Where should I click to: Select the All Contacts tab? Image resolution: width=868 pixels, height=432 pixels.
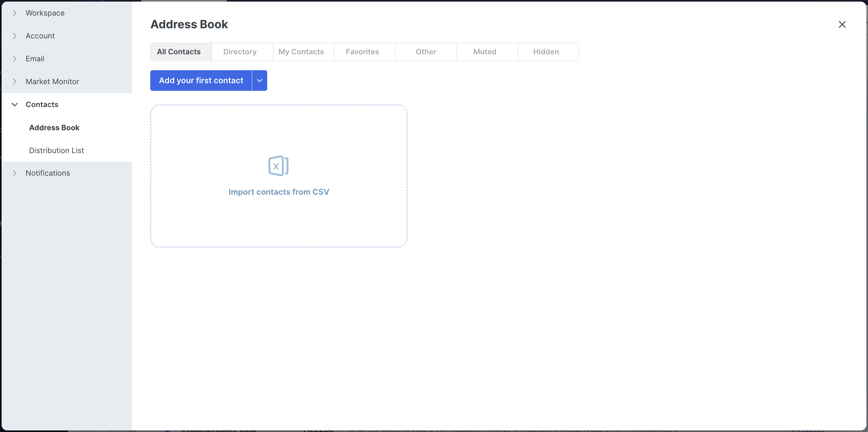coord(179,52)
